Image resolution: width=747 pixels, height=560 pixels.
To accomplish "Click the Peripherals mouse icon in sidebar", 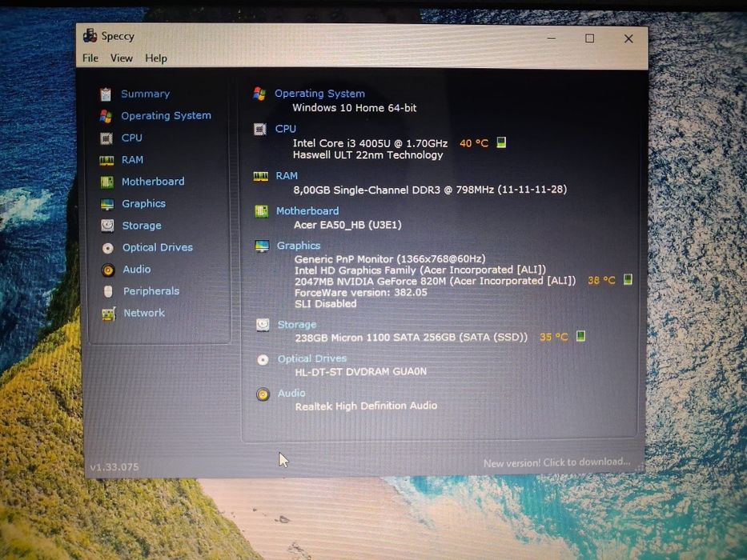I will click(108, 291).
